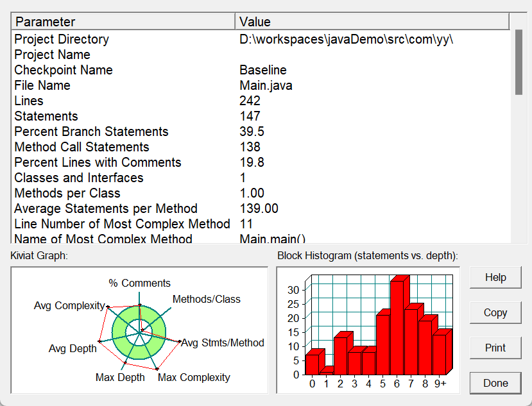Click the Avg Depth axis label

[x=73, y=348]
